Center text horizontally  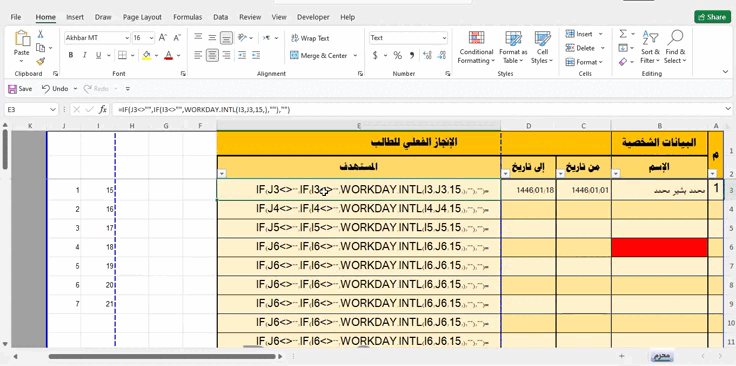coord(212,55)
